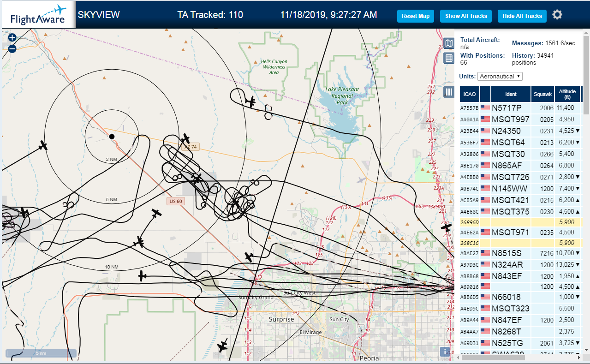This screenshot has width=590, height=364.
Task: Sort table by Squawk column
Action: (542, 94)
